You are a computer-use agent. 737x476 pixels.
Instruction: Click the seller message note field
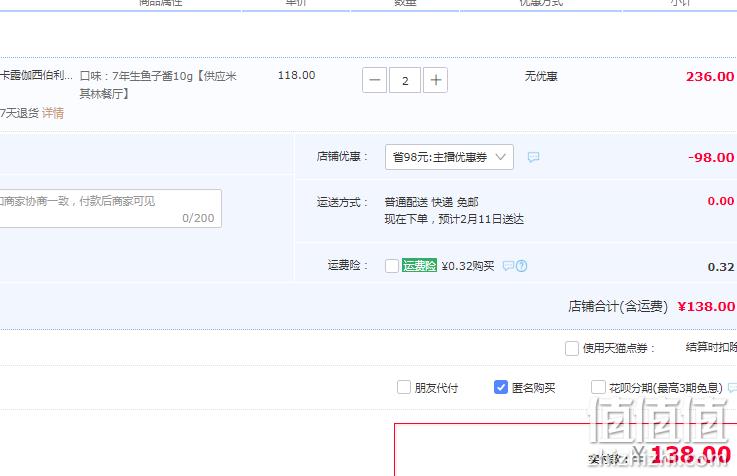(x=110, y=209)
